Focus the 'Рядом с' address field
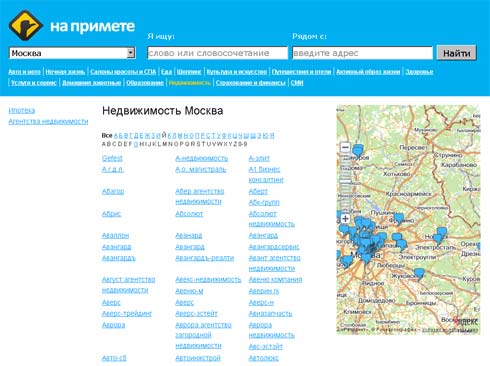490x366 pixels. tap(362, 53)
